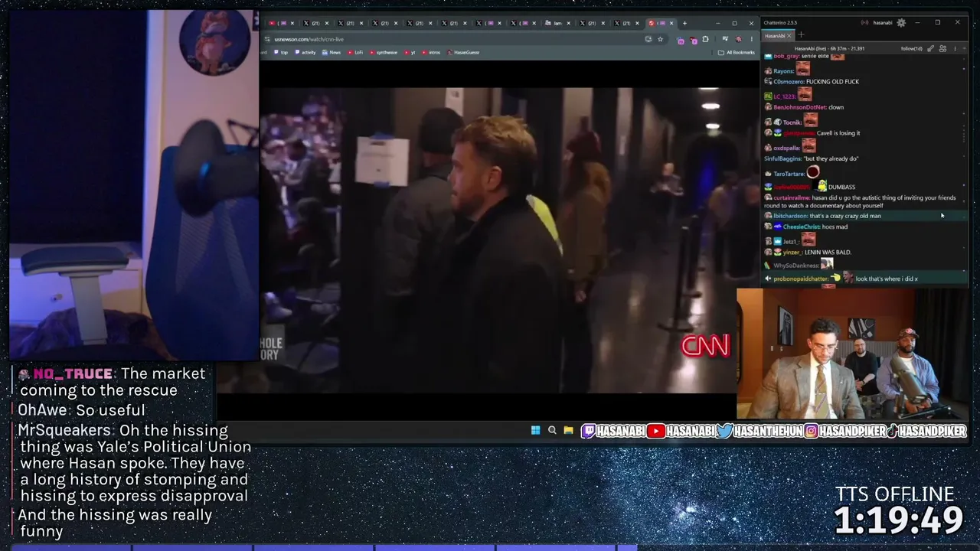This screenshot has height=551, width=980.
Task: Open the 'HasanGuessr' bookmark
Action: point(463,52)
